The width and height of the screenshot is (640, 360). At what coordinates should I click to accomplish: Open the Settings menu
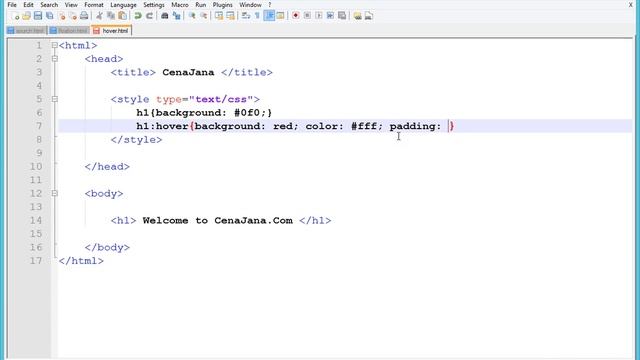[x=154, y=5]
